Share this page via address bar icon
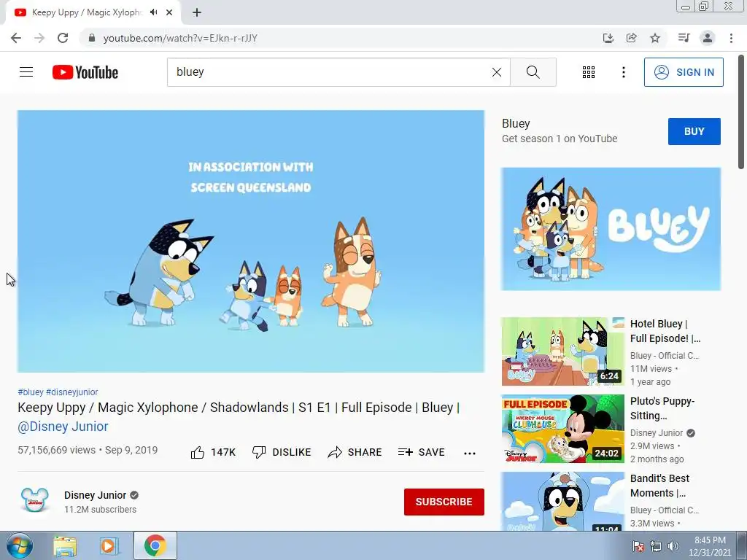Screen dimensions: 747x560 point(632,38)
